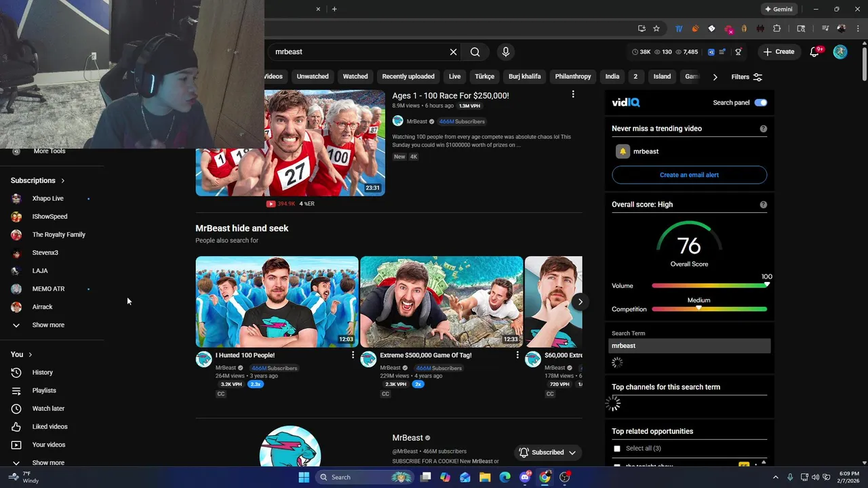Open the Filters menu
Viewport: 868px width, 488px height.
[x=747, y=77]
